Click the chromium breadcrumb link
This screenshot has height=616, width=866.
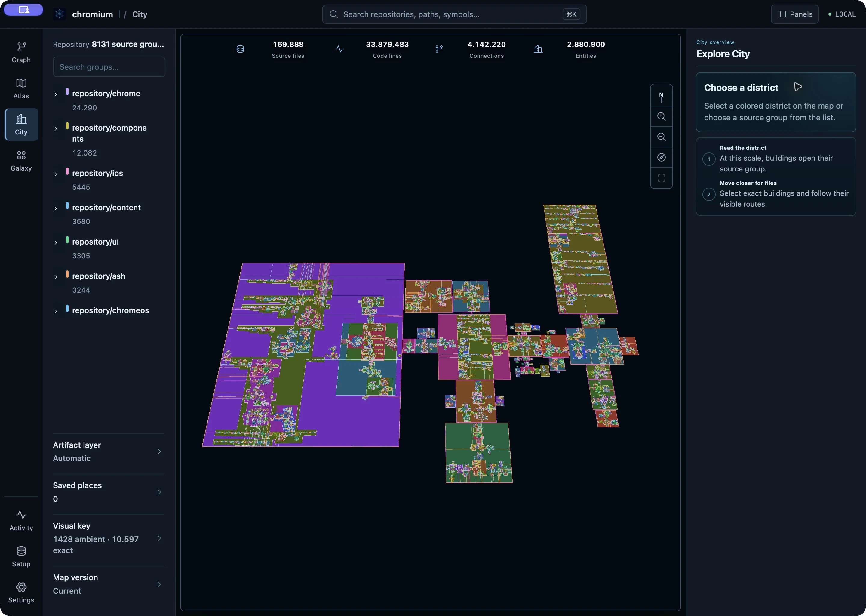[x=93, y=14]
